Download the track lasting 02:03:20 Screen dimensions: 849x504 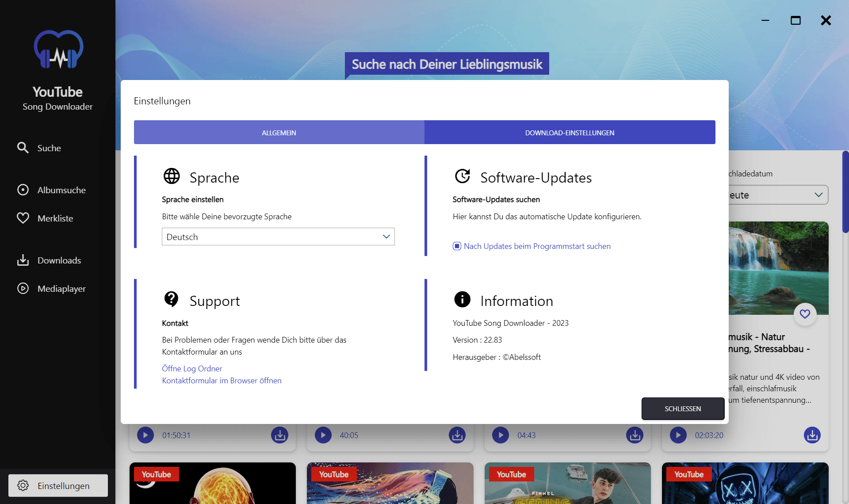click(812, 435)
